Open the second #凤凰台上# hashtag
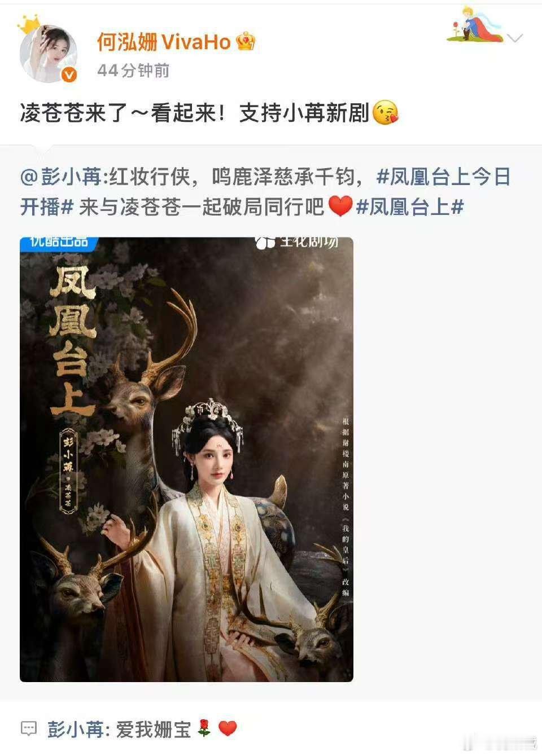This screenshot has width=542, height=756. 410,207
